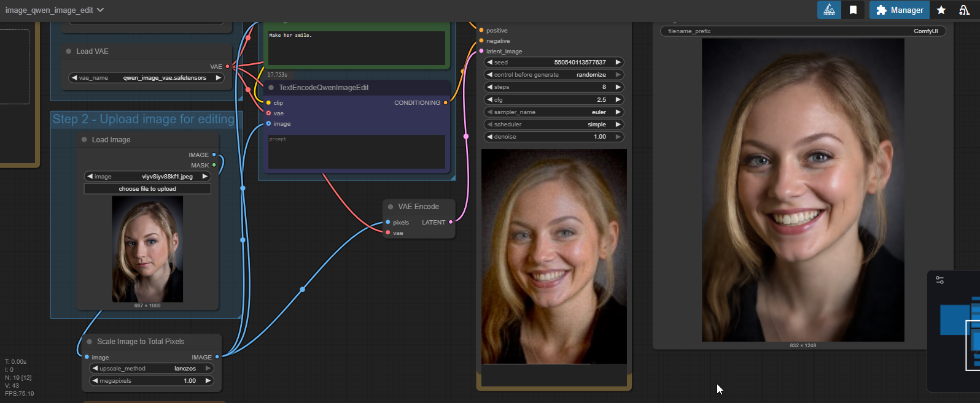Click the vacuum cleaner cleanup icon
Image resolution: width=980 pixels, height=403 pixels.
pos(964,10)
